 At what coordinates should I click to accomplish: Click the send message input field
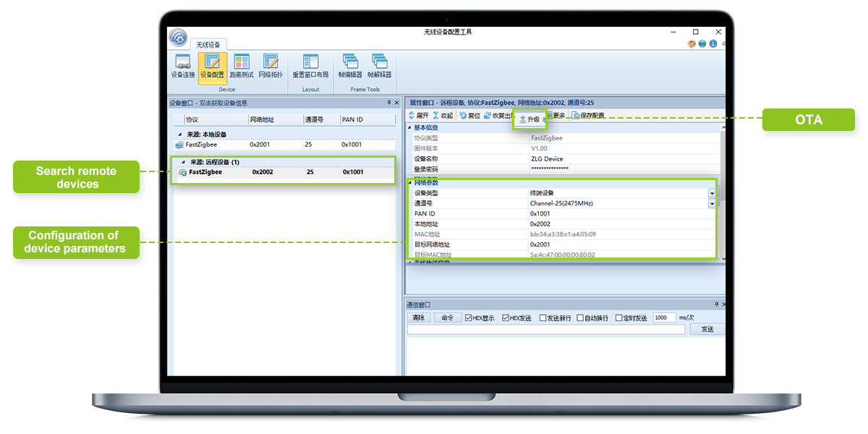click(546, 329)
